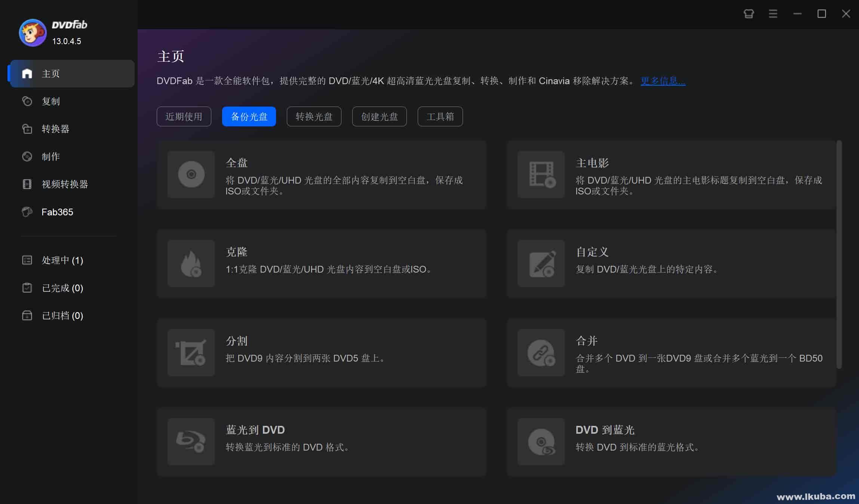Select the 备份光盘 tab
Viewport: 859px width, 504px height.
249,117
